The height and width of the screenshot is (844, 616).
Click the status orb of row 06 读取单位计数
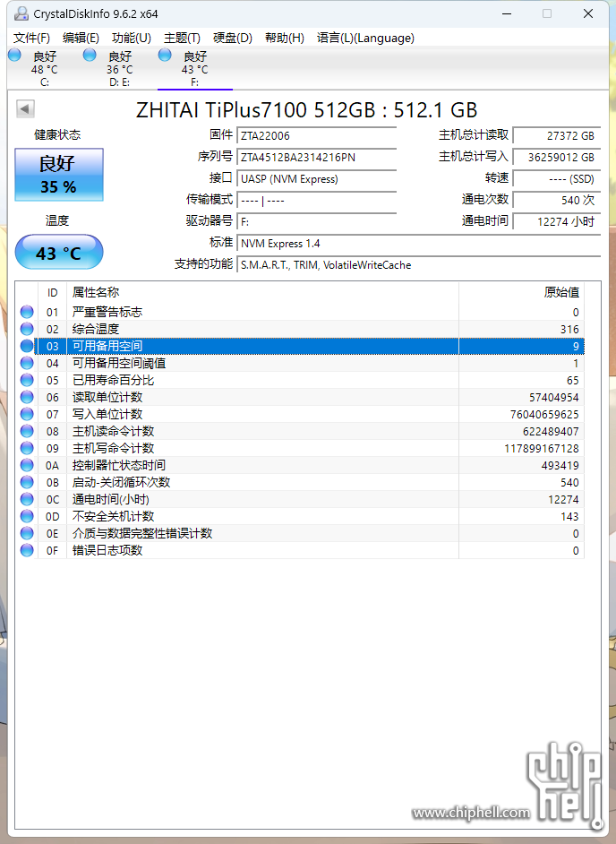(x=27, y=397)
